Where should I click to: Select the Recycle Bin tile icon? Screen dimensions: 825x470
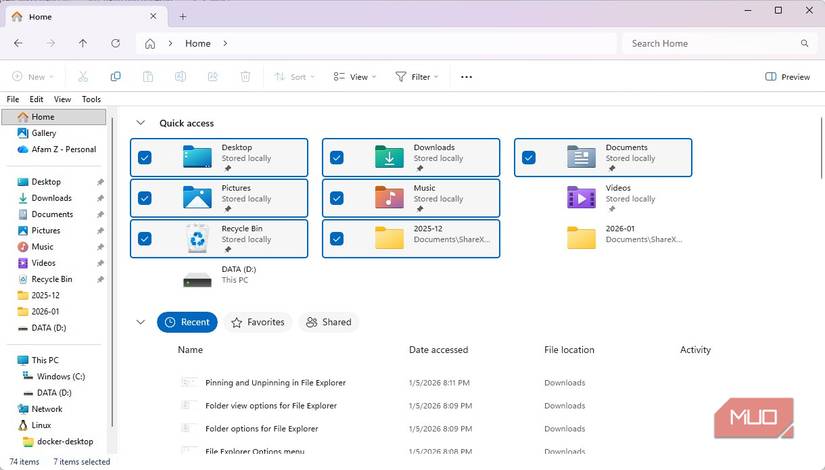[x=197, y=238]
